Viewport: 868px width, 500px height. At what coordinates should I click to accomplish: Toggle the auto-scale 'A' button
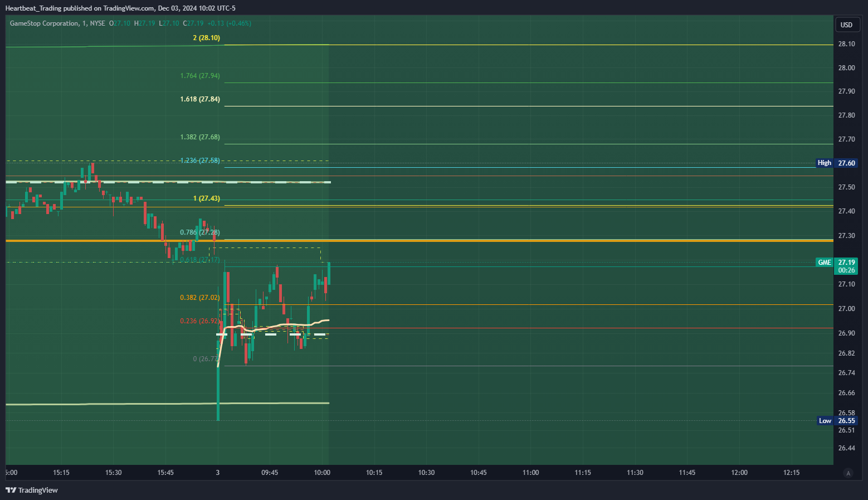pos(849,473)
